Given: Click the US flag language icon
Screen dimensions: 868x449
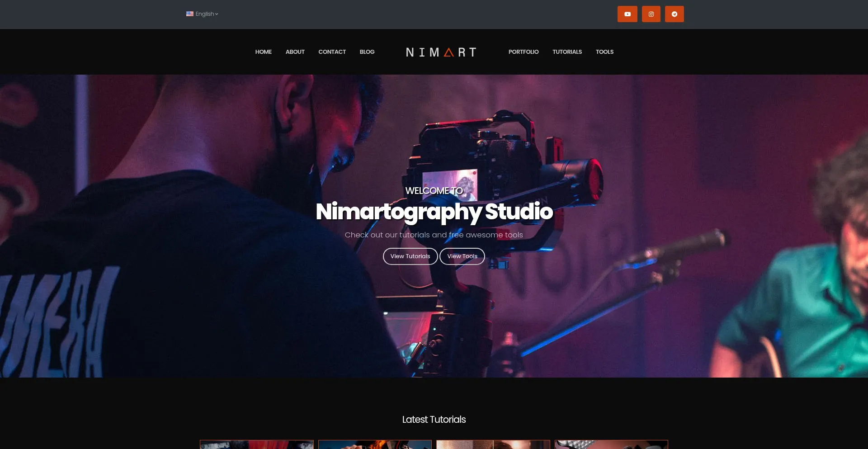Looking at the screenshot, I should [x=190, y=14].
